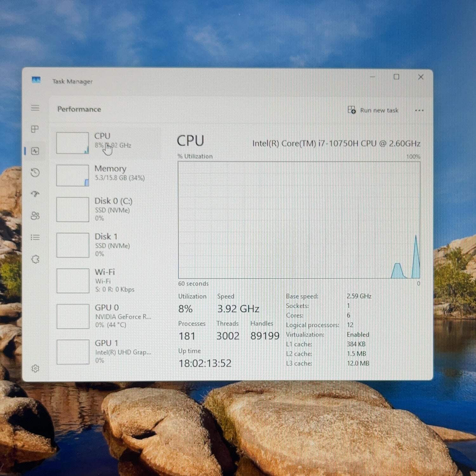Click the CPU mini graph thumbnail

tap(73, 143)
